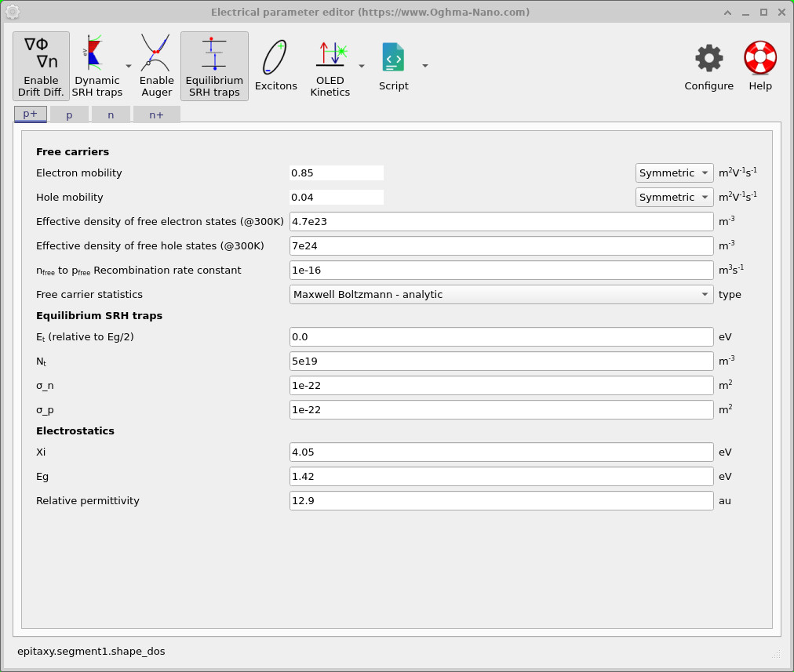794x672 pixels.
Task: Select the Excitons tool icon
Action: (275, 66)
